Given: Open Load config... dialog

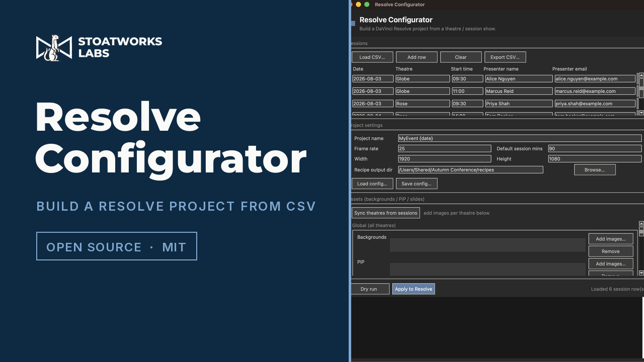Looking at the screenshot, I should coord(372,184).
